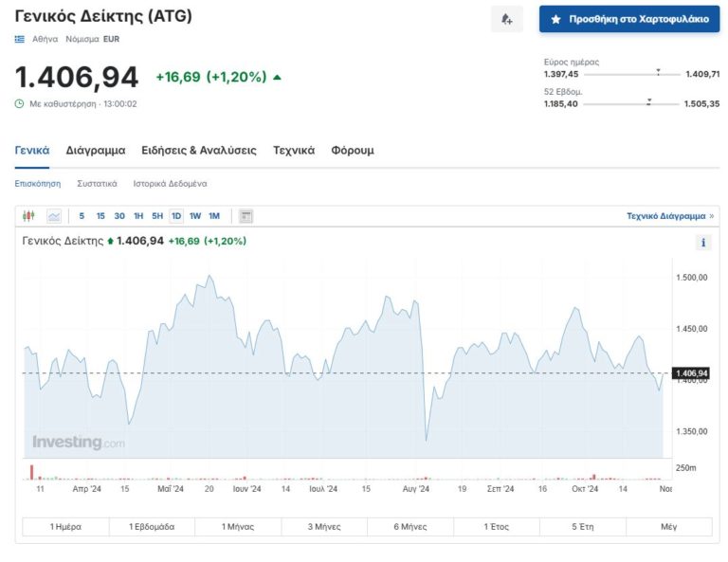
Task: Switch to the area chart type icon
Action: pyautogui.click(x=53, y=216)
